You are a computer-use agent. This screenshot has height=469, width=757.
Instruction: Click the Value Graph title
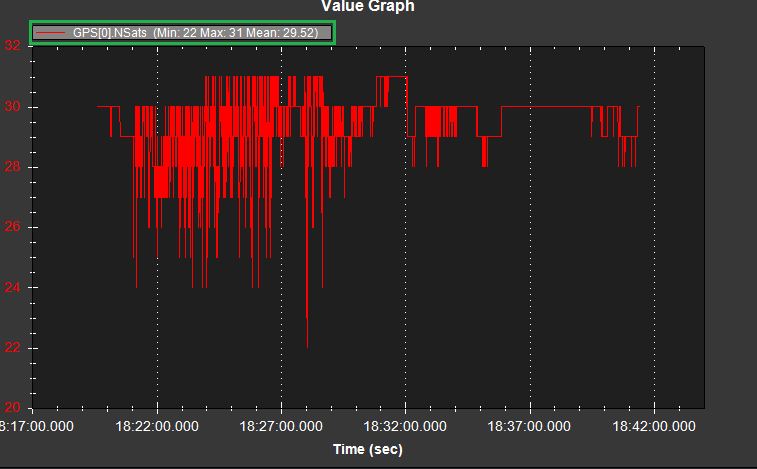[x=368, y=6]
